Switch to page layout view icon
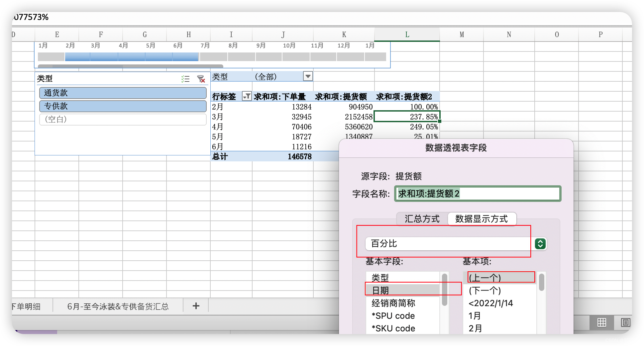 (x=625, y=322)
